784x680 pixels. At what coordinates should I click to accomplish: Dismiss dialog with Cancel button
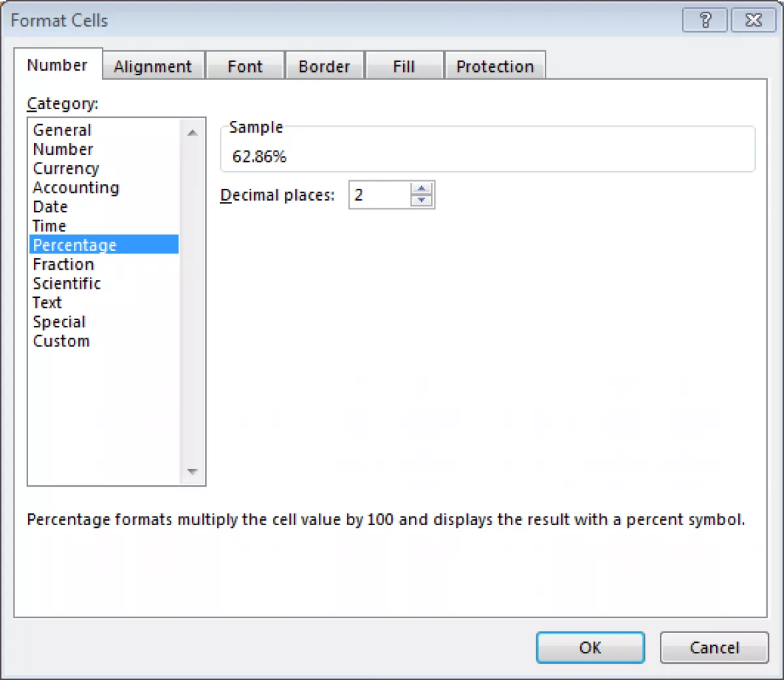(714, 647)
